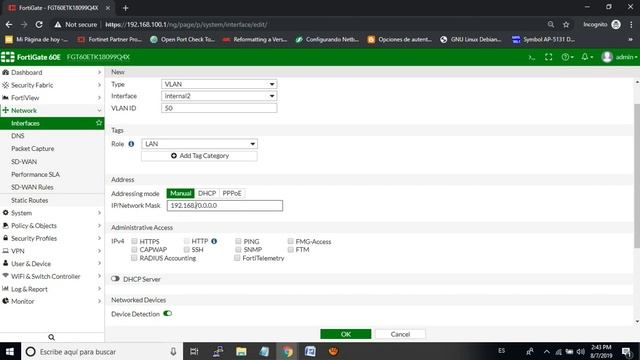Enable HTTPS administrative access
This screenshot has width=640, height=360.
134,241
